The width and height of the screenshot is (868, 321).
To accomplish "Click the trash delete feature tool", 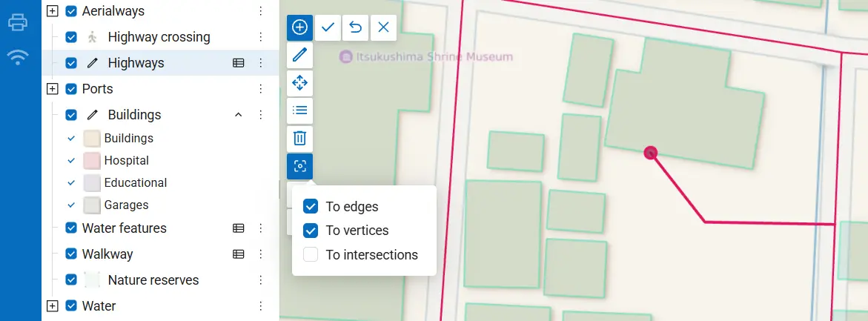I will click(x=299, y=138).
